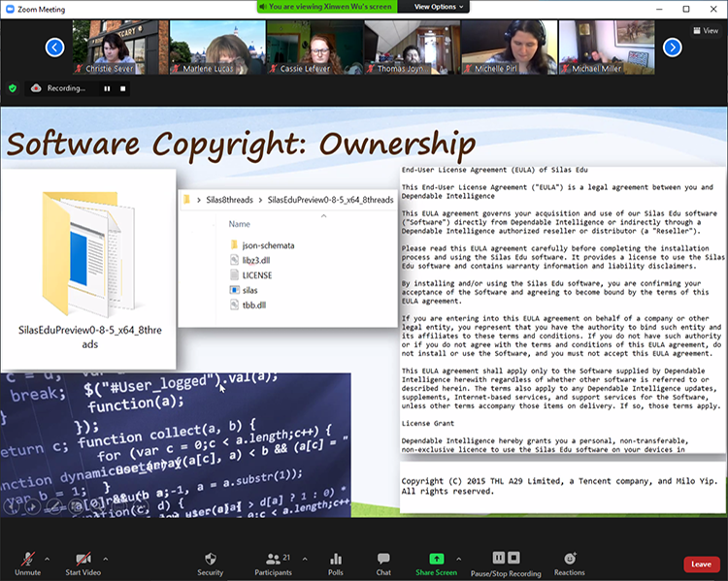Click the red Leave button
Viewport: 728px width, 581px height.
tap(701, 564)
